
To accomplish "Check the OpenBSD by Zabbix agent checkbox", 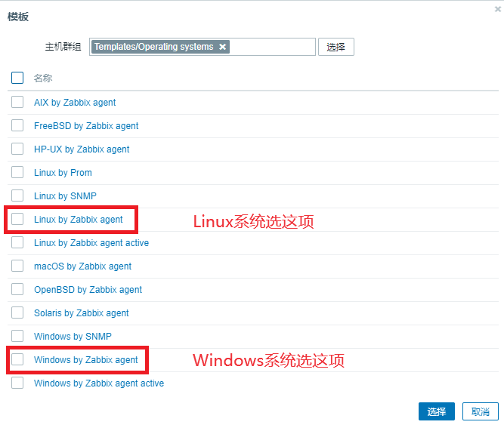I will pyautogui.click(x=17, y=289).
